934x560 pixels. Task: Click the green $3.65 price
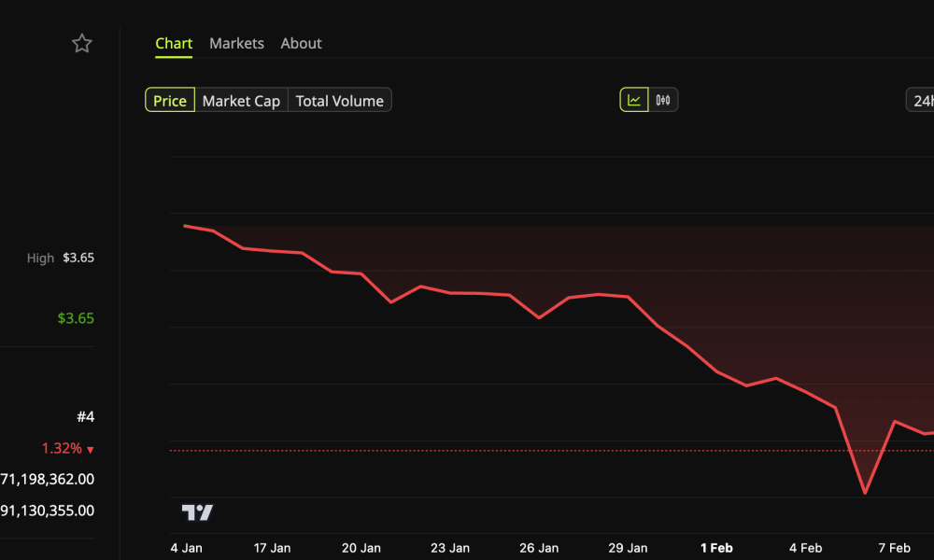point(78,317)
